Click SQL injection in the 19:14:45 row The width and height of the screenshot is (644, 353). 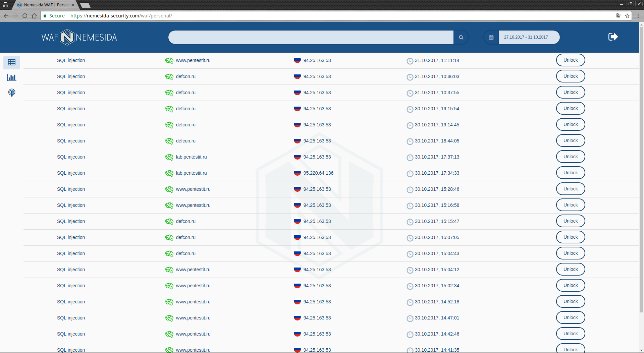(71, 125)
